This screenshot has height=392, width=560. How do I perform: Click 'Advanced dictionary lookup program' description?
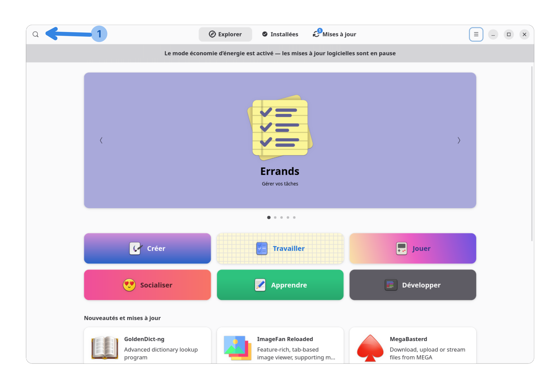tap(161, 353)
